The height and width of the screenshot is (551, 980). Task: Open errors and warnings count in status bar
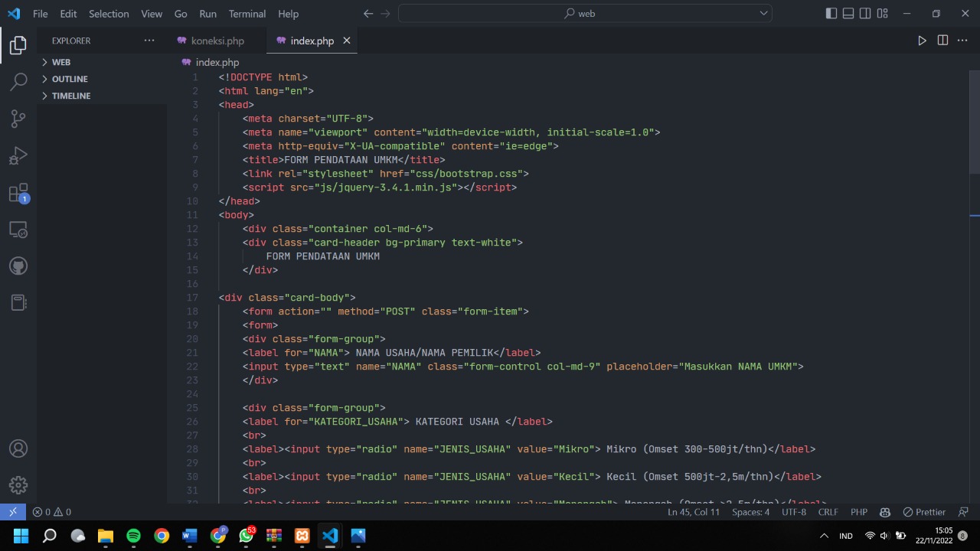[51, 512]
